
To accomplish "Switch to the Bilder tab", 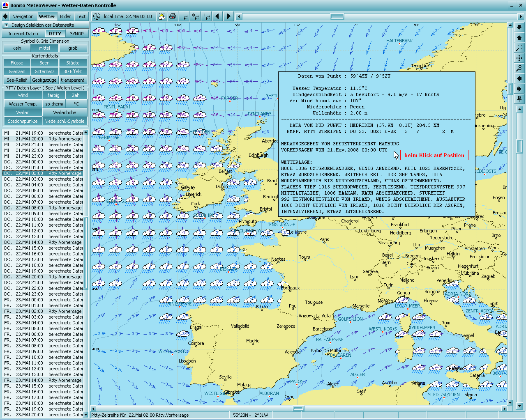I will coord(65,16).
